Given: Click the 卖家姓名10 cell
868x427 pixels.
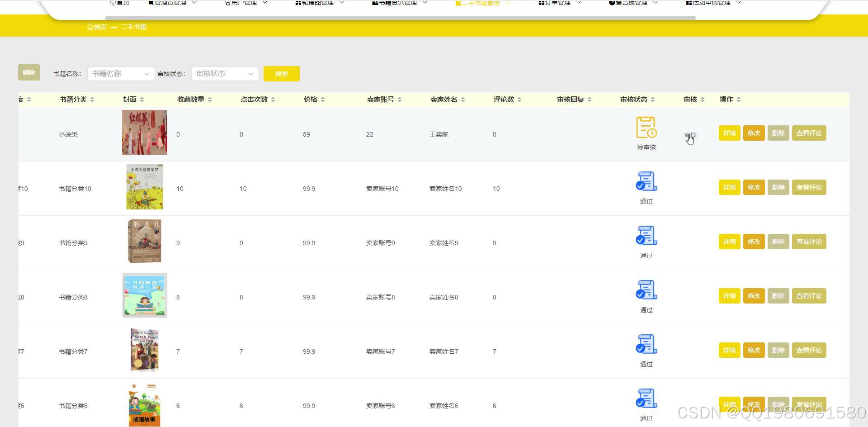Looking at the screenshot, I should pyautogui.click(x=446, y=189).
